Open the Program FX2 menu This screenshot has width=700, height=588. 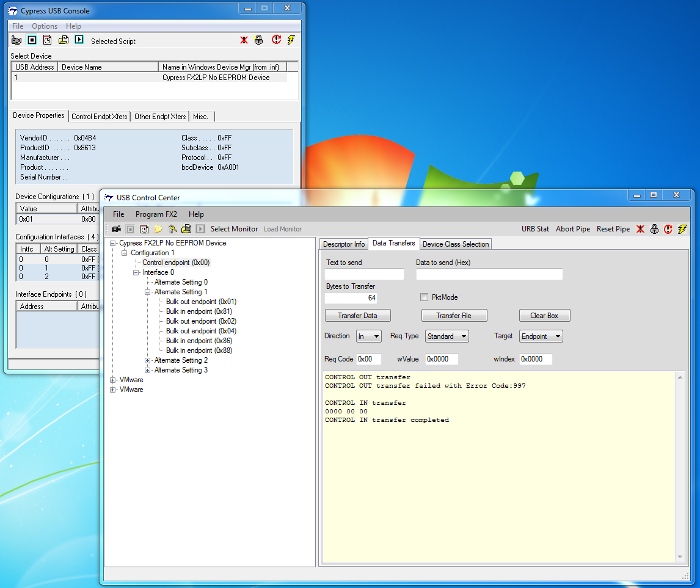(156, 214)
